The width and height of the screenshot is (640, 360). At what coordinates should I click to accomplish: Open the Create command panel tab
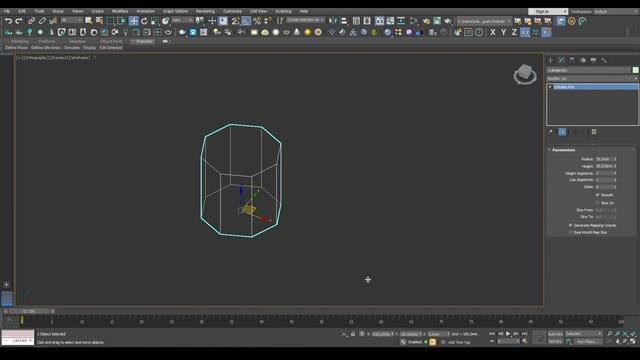(551, 60)
